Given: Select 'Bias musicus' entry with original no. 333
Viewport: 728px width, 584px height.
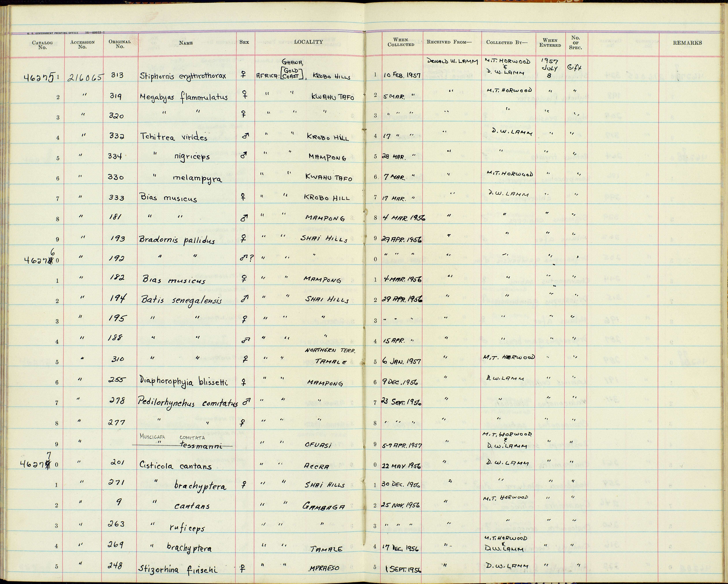Looking at the screenshot, I should pyautogui.click(x=168, y=198).
